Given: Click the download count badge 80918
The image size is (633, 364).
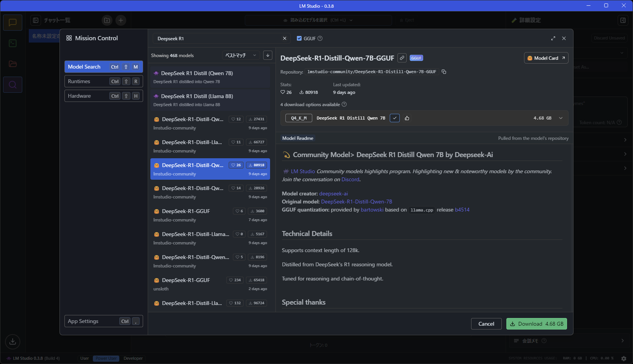Looking at the screenshot, I should click(x=257, y=165).
